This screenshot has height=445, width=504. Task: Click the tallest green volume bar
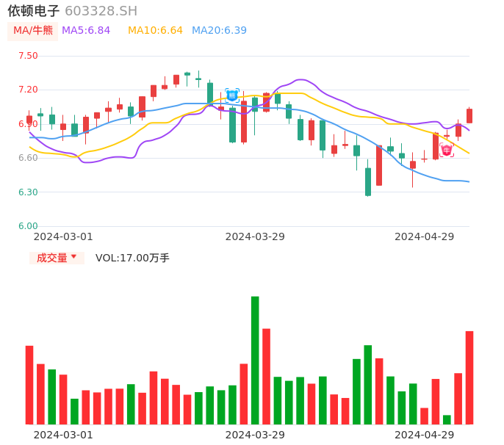(x=255, y=360)
